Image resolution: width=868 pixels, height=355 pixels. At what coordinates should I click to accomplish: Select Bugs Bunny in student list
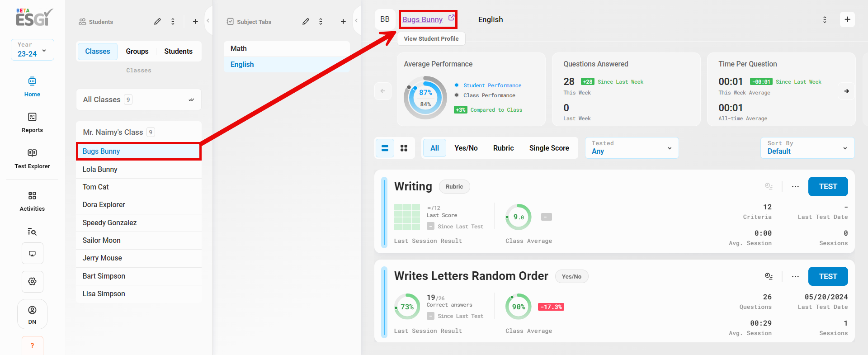click(x=139, y=151)
